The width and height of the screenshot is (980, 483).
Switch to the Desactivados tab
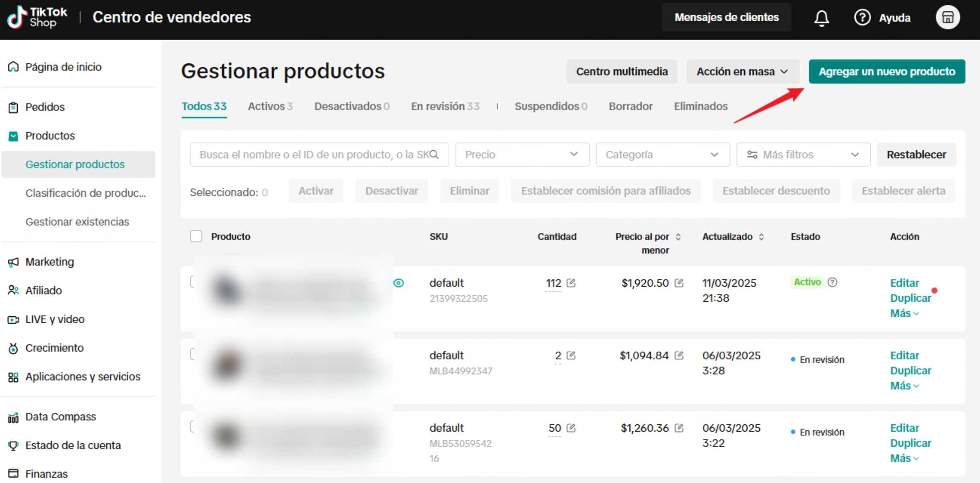352,106
